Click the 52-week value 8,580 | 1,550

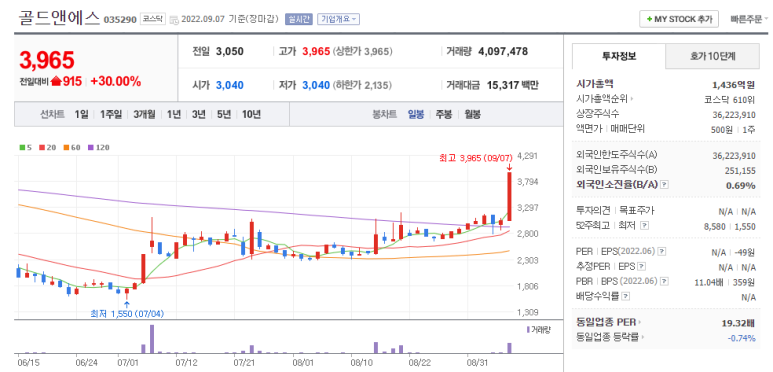click(729, 226)
